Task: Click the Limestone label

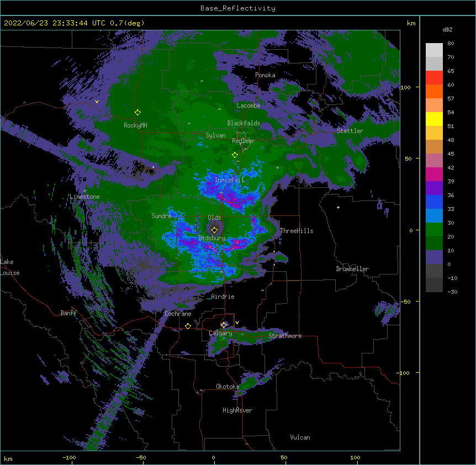Action: pos(84,197)
